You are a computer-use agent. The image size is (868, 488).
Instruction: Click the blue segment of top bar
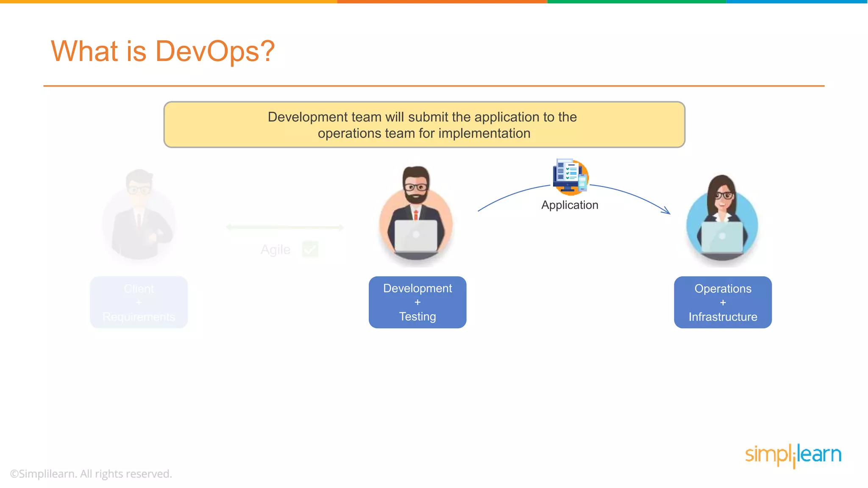tap(797, 2)
